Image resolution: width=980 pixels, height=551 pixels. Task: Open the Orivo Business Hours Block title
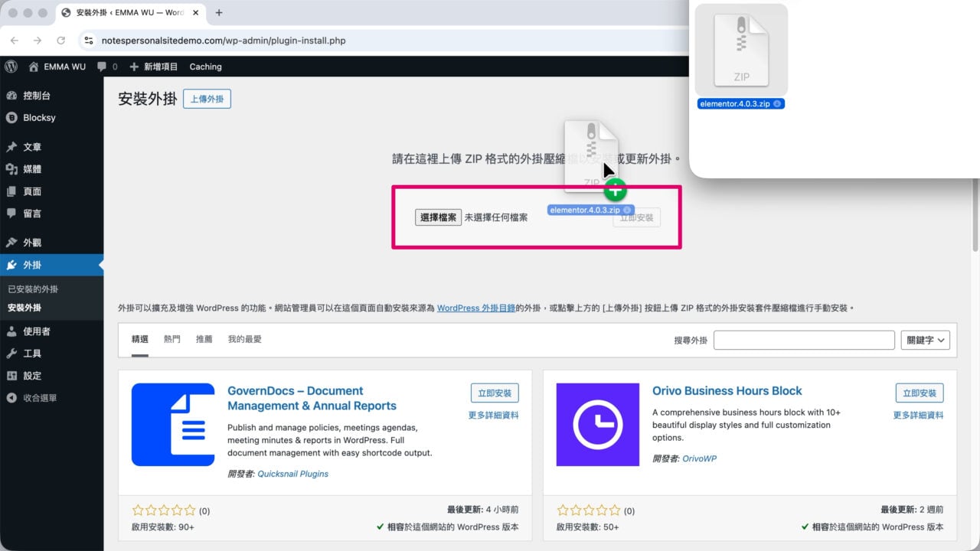coord(727,391)
